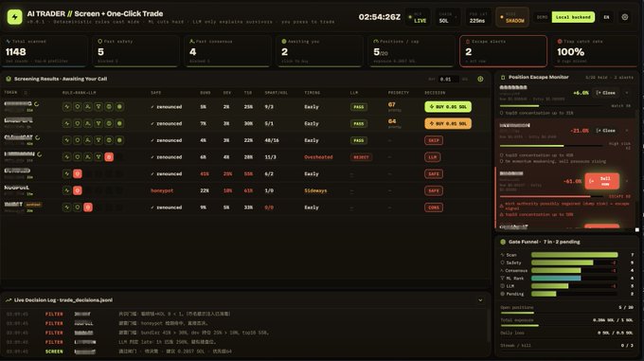This screenshot has height=361, width=644.
Task: Click the honeypot text in SAFE column
Action: click(162, 190)
